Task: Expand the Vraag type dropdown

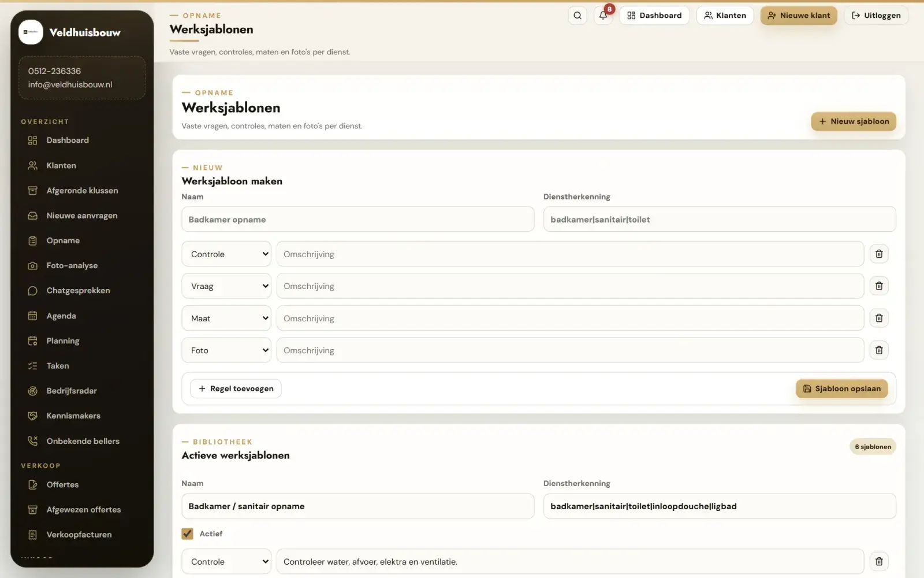Action: pyautogui.click(x=226, y=286)
